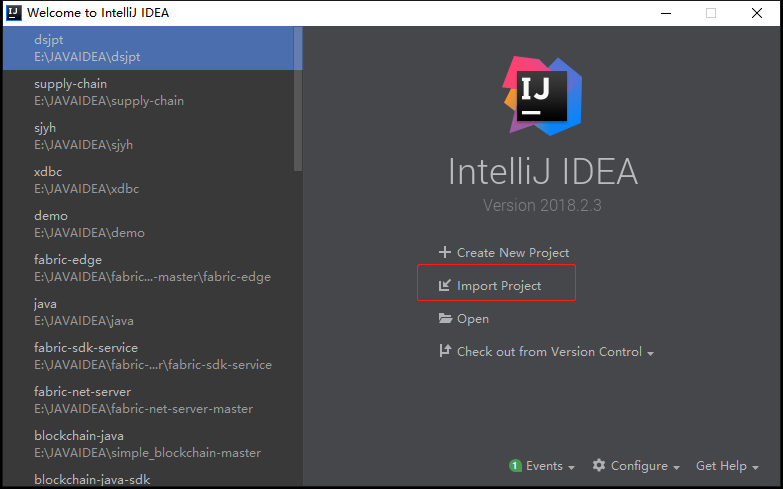Close the Welcome to IntelliJ IDEA window
Screen dimensions: 783x489
click(x=757, y=13)
